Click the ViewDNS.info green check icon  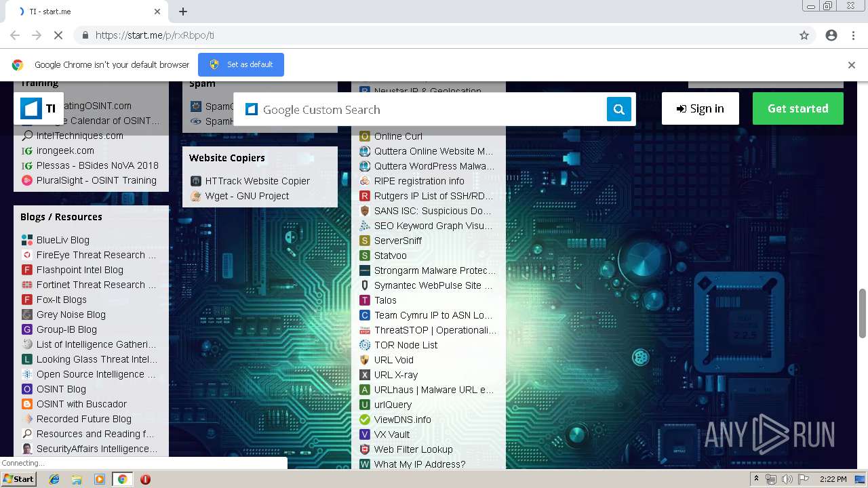pyautogui.click(x=365, y=420)
